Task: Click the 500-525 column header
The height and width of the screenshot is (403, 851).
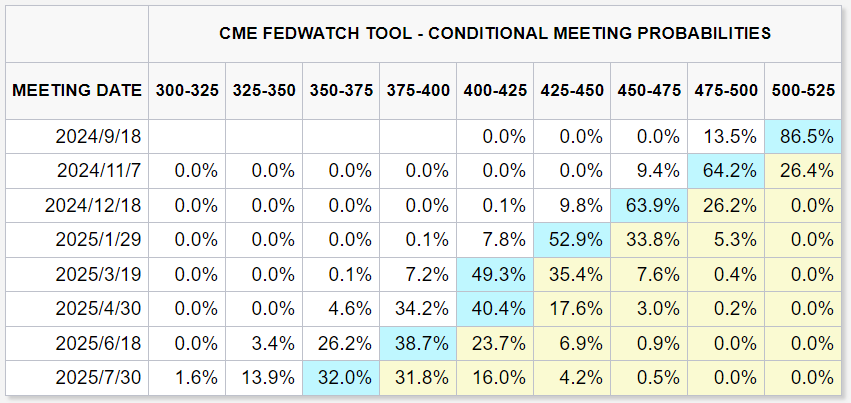Action: [x=803, y=90]
